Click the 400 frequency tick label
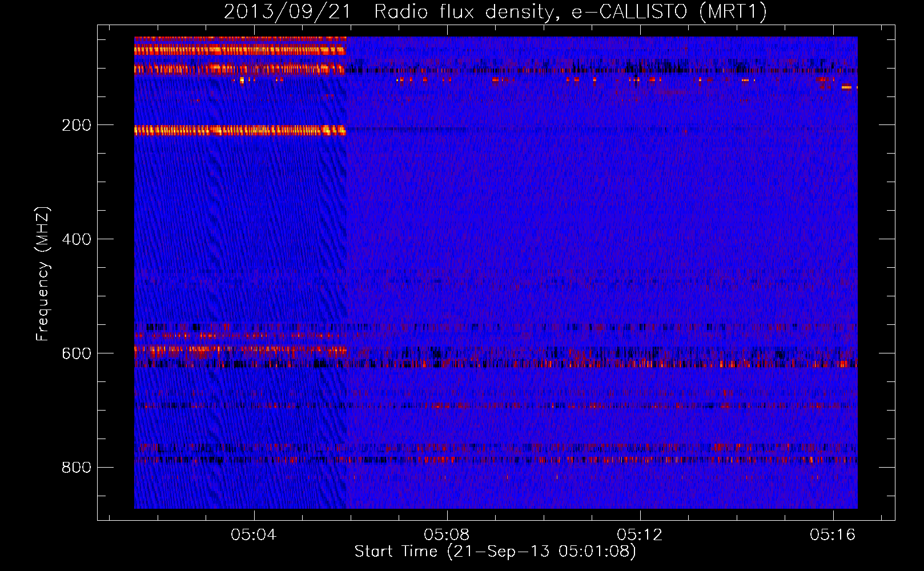The image size is (924, 571). [x=77, y=239]
